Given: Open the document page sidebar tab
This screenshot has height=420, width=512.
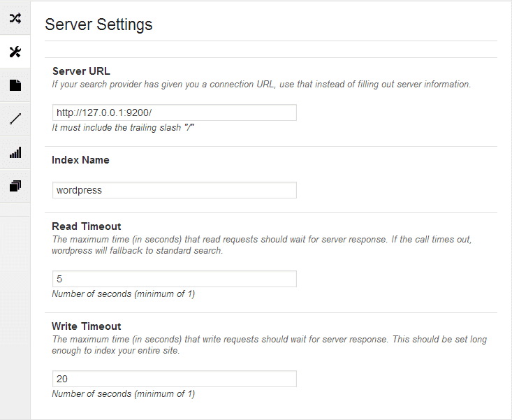Looking at the screenshot, I should [x=15, y=85].
